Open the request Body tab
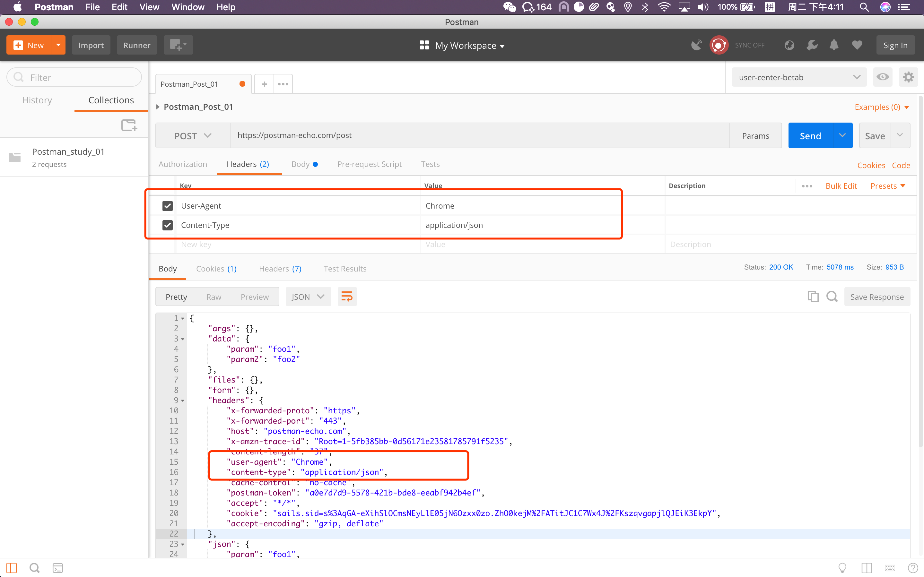 304,164
